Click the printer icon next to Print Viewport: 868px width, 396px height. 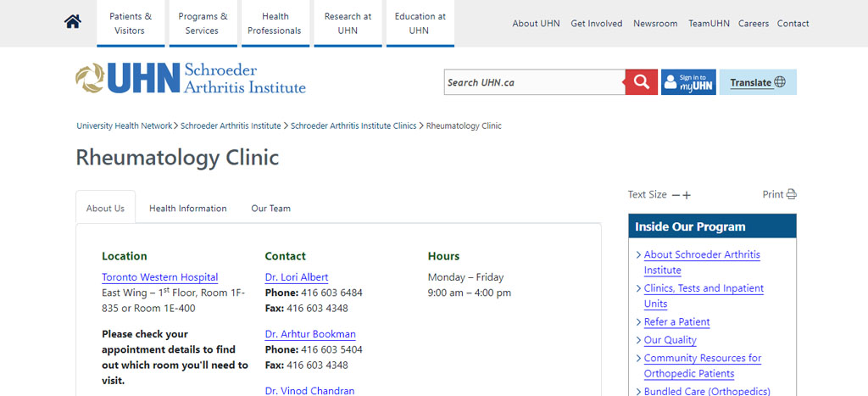pos(792,194)
